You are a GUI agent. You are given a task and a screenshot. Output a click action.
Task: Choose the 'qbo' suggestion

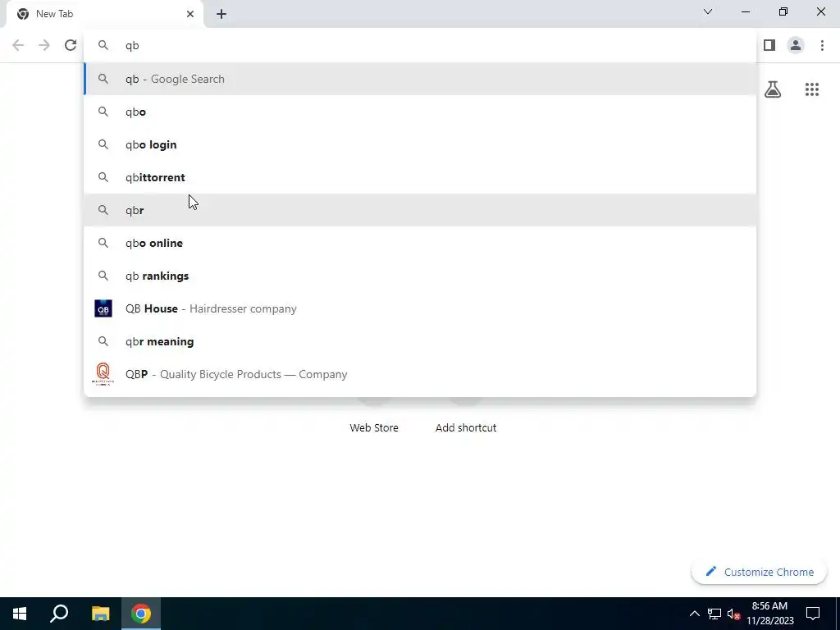[421, 112]
